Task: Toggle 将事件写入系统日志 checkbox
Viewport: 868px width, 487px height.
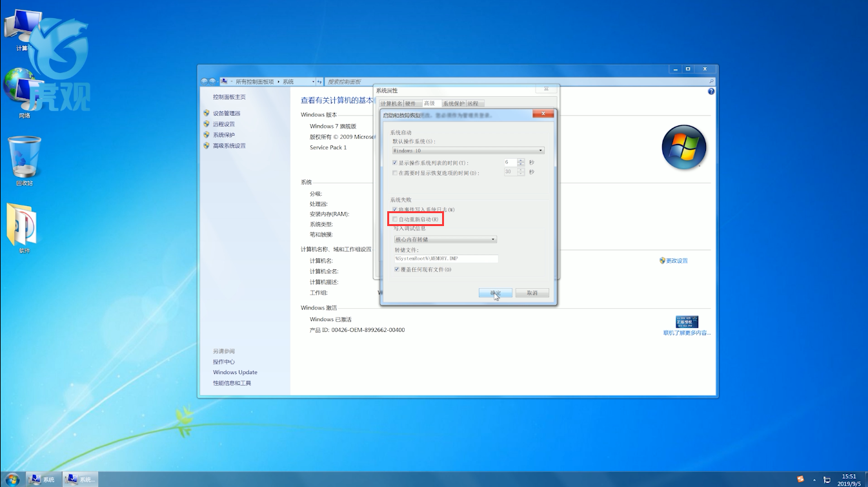Action: point(396,210)
